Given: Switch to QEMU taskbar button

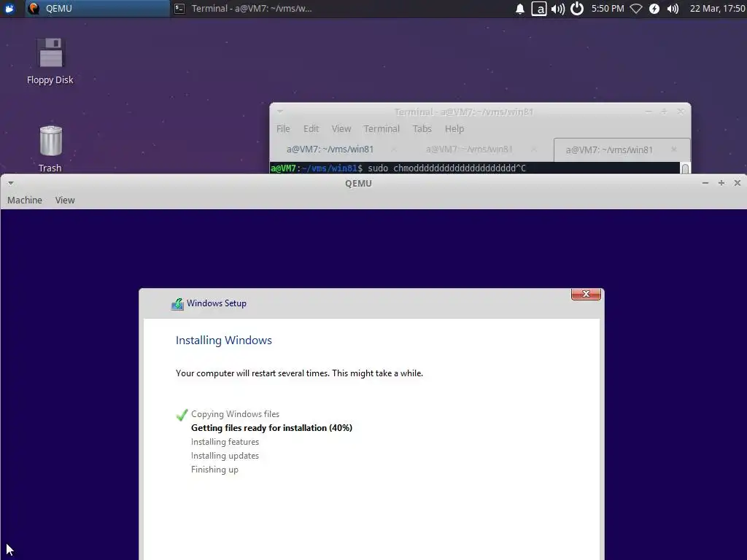Looking at the screenshot, I should [97, 9].
